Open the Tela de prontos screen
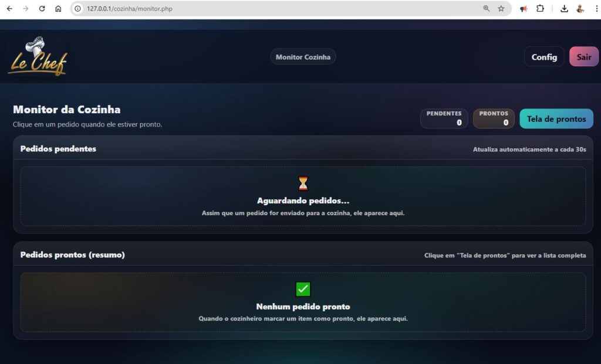 point(556,119)
